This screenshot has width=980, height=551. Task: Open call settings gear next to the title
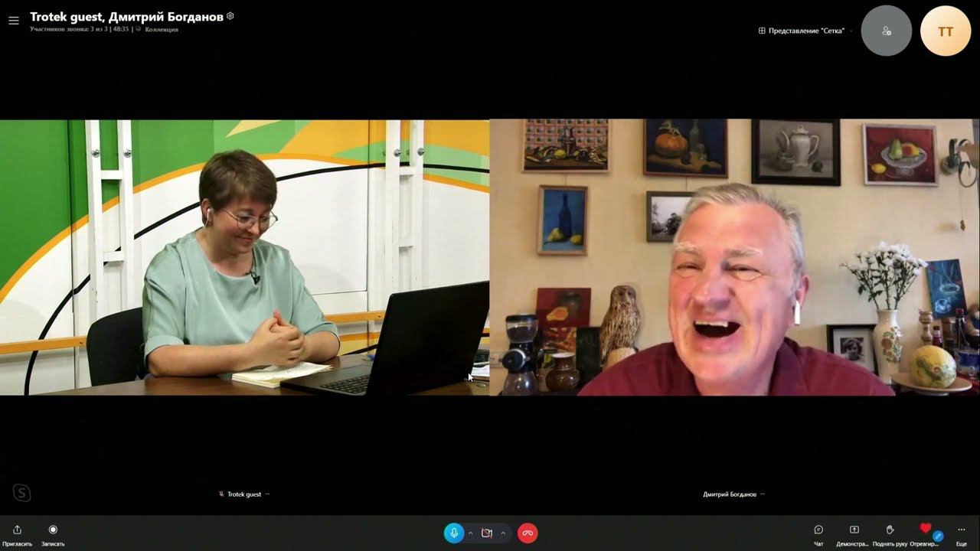coord(230,16)
